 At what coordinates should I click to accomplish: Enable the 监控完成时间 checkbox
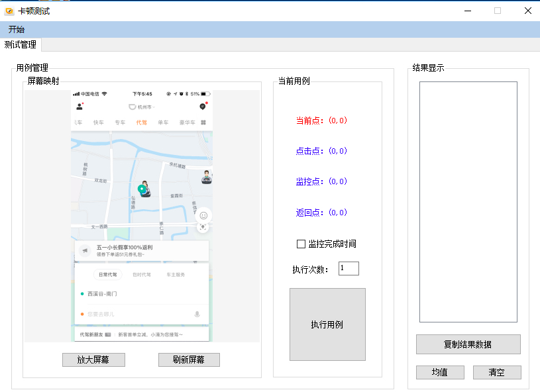[x=301, y=244]
